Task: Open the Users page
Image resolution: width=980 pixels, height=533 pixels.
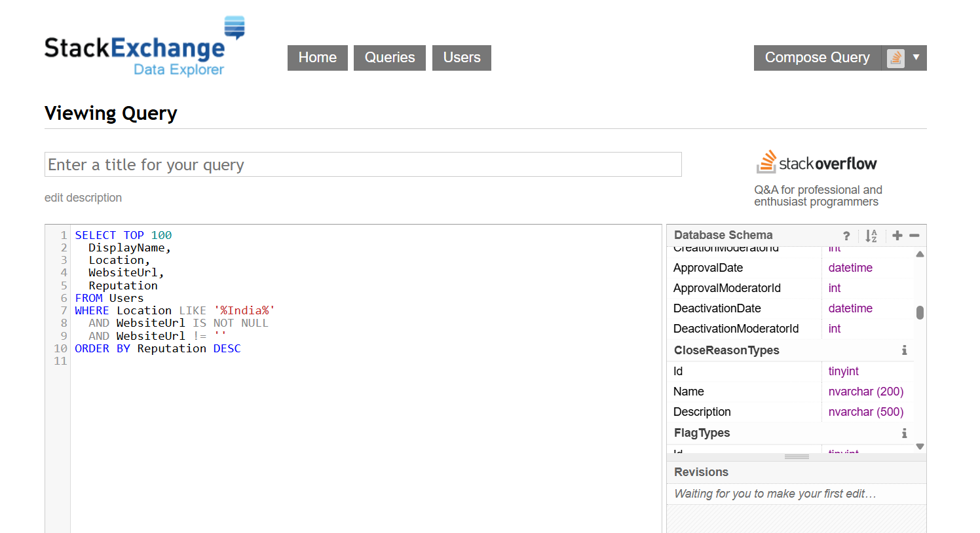Action: (x=462, y=58)
